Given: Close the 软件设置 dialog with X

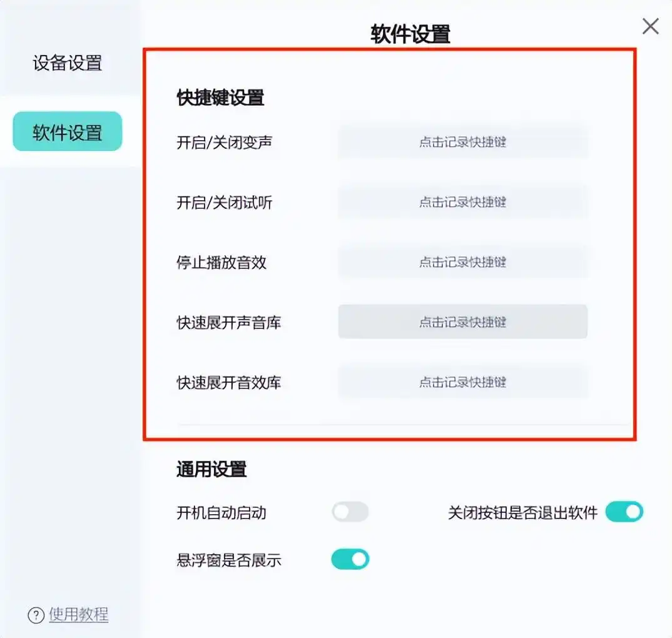Looking at the screenshot, I should pos(651,26).
